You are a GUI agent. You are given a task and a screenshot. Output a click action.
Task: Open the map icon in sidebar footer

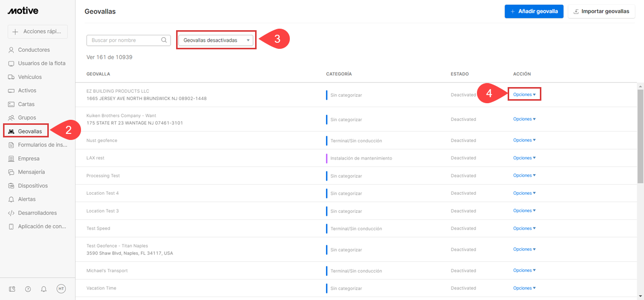tap(12, 289)
